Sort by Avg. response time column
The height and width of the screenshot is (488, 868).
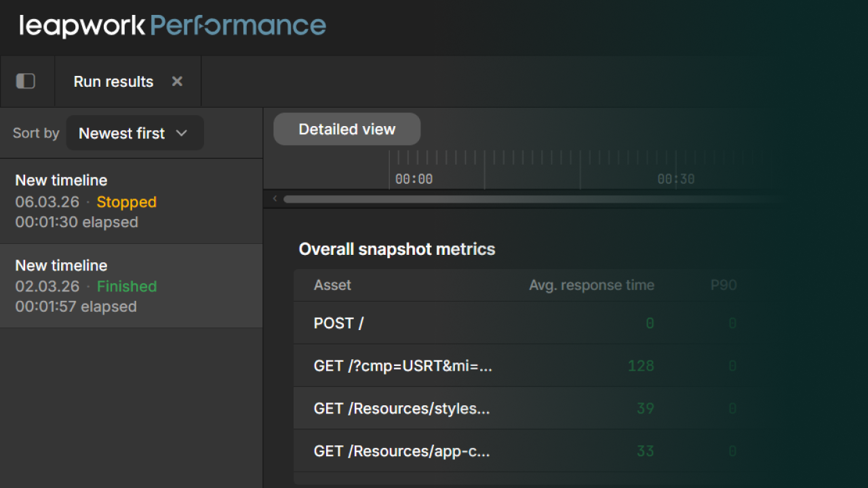click(591, 285)
